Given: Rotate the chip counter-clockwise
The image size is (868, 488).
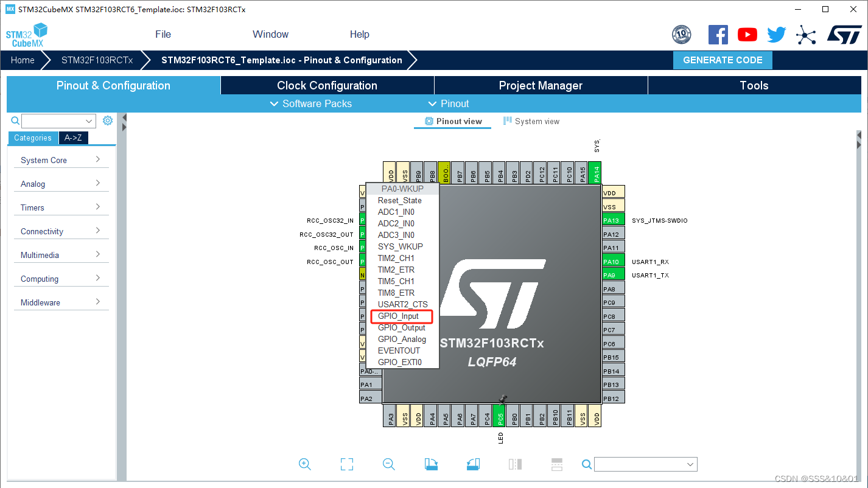Looking at the screenshot, I should pyautogui.click(x=473, y=464).
